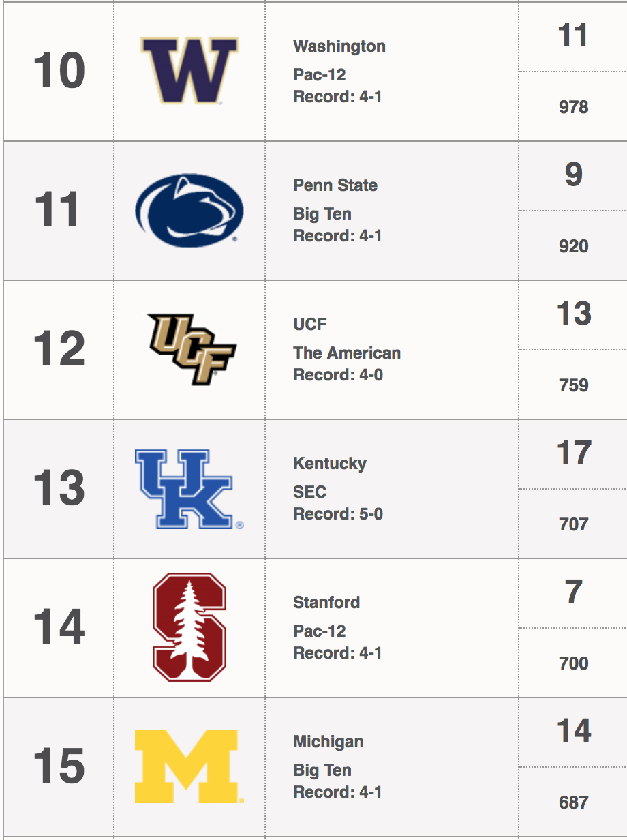The height and width of the screenshot is (840, 627).
Task: Click the Stanford tree S logo
Action: click(189, 627)
